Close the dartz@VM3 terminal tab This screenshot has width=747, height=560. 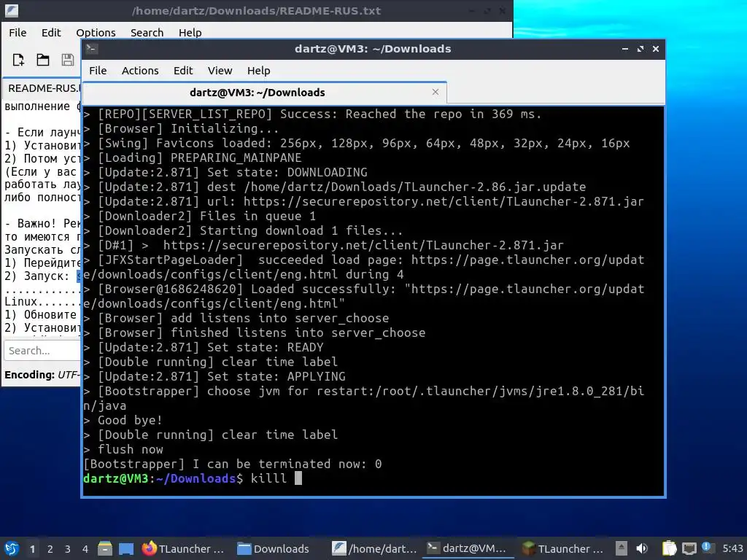[x=435, y=92]
